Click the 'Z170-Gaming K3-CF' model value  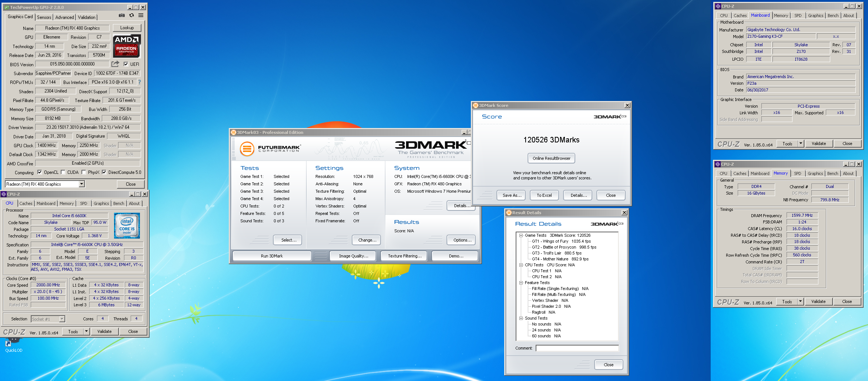(781, 36)
